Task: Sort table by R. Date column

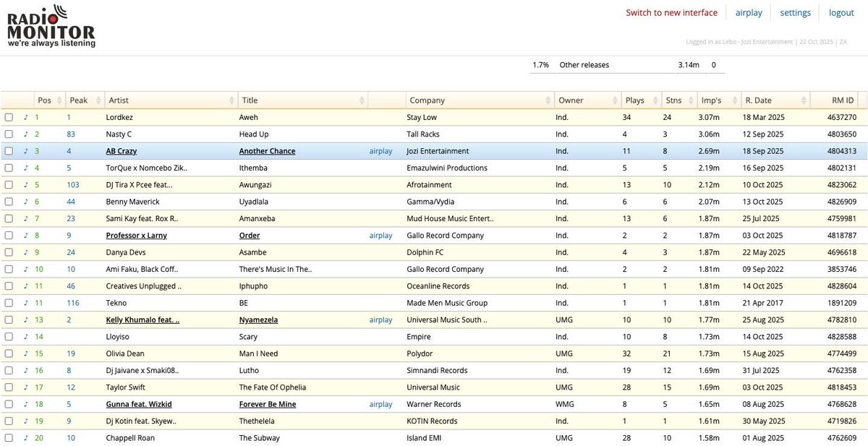Action: tap(774, 100)
